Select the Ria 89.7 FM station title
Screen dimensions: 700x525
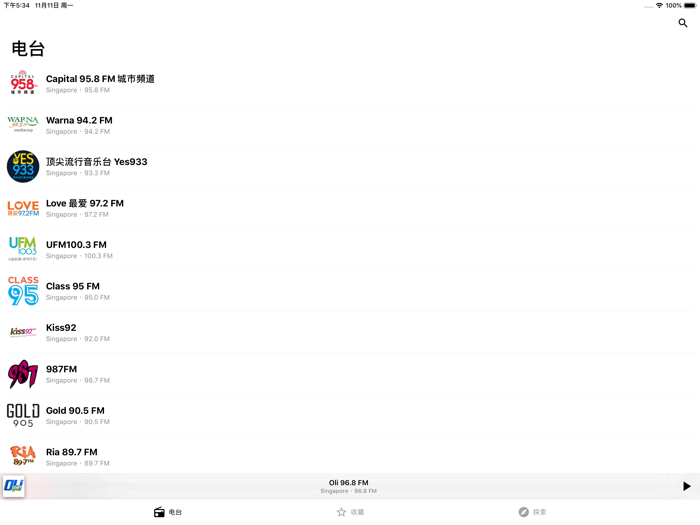point(71,452)
